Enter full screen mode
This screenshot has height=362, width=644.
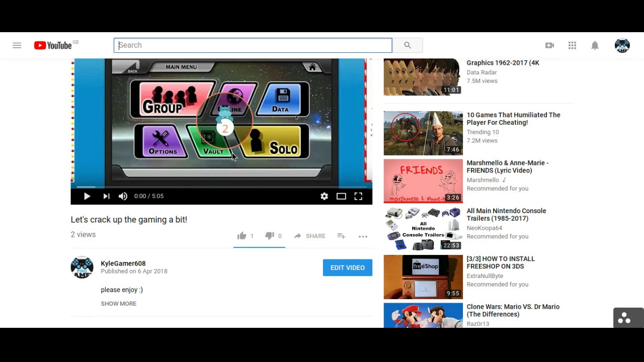coord(358,196)
